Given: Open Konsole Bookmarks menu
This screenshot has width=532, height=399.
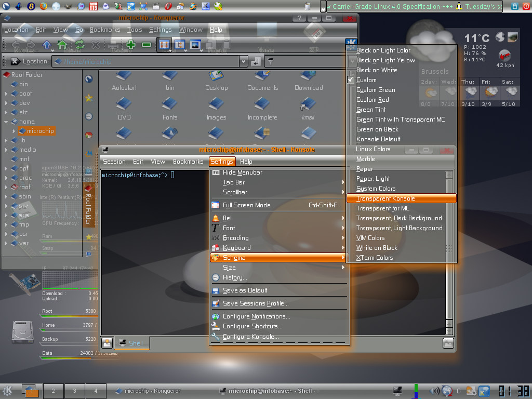Looking at the screenshot, I should tap(188, 162).
